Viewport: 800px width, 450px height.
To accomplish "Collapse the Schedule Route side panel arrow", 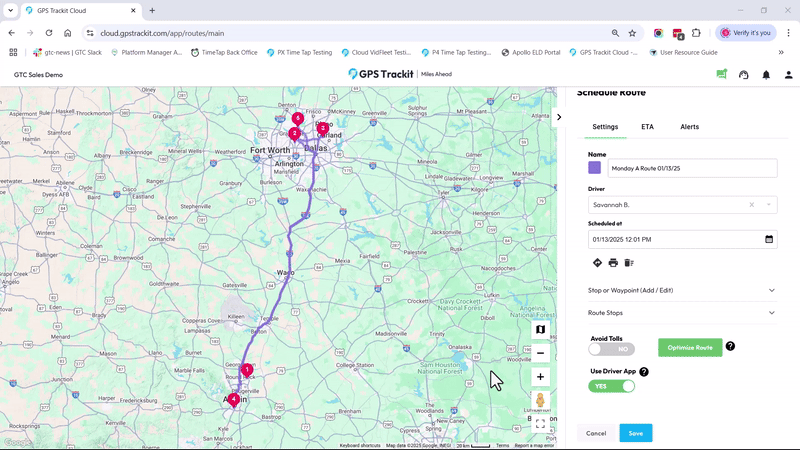I will click(x=559, y=117).
